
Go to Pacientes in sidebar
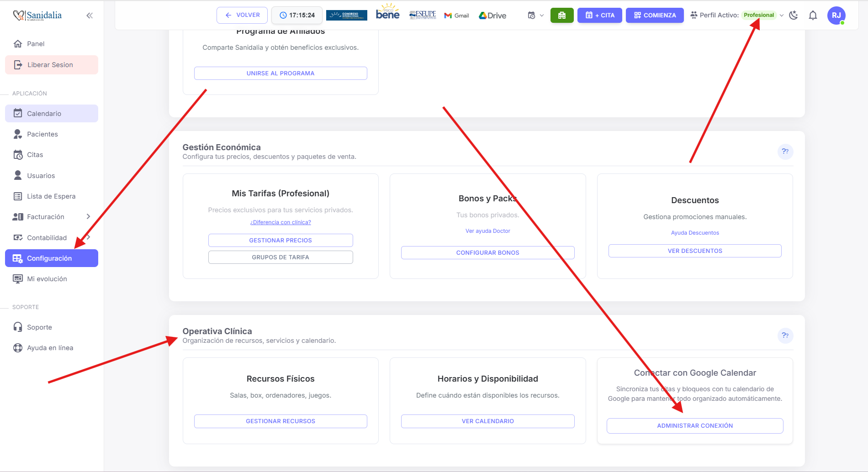tap(42, 134)
